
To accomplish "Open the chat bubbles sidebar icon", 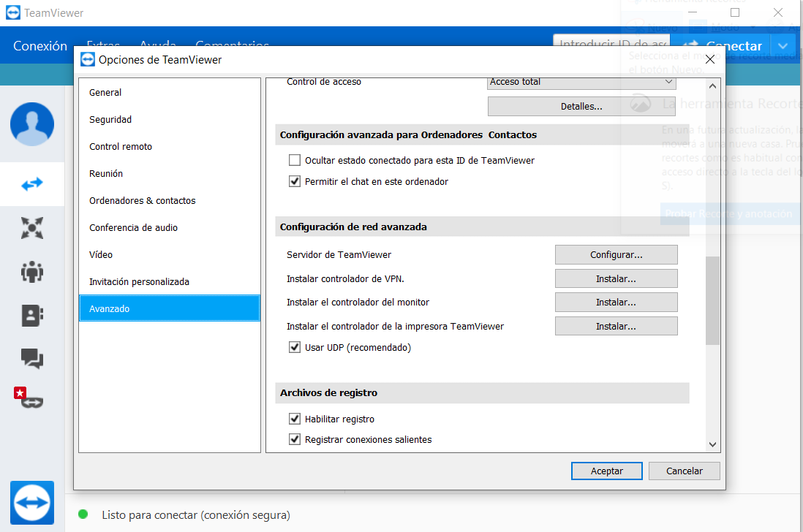I will pyautogui.click(x=32, y=358).
